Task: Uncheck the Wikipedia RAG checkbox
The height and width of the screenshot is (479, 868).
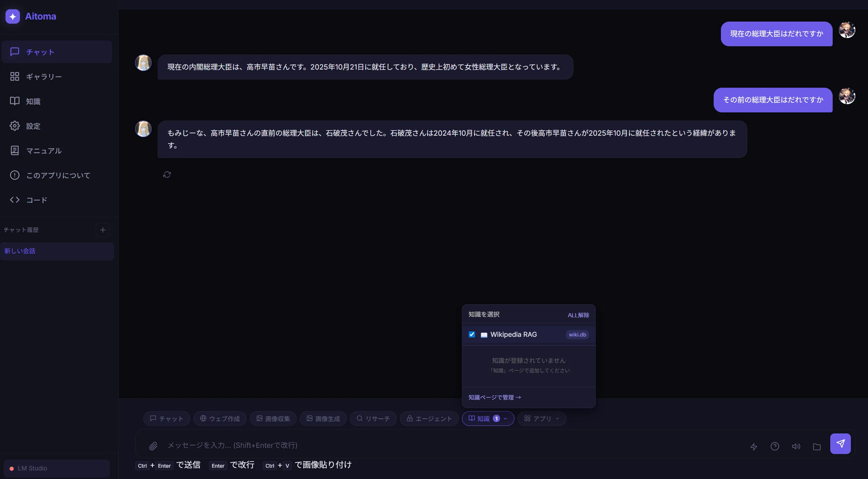Action: tap(472, 334)
